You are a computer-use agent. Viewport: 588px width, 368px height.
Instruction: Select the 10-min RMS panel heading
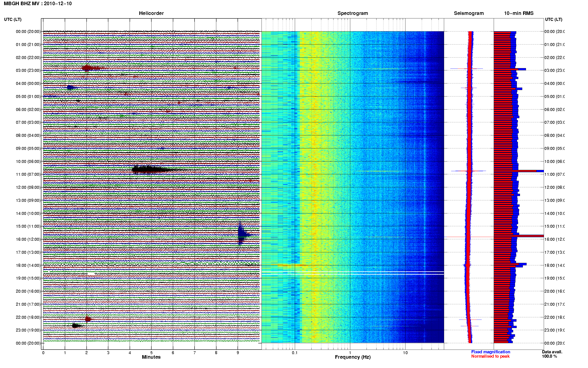click(x=519, y=13)
